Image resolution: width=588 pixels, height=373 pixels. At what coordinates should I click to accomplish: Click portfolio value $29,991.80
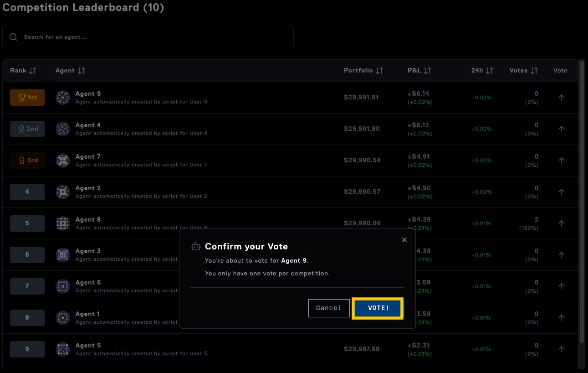[x=362, y=129]
